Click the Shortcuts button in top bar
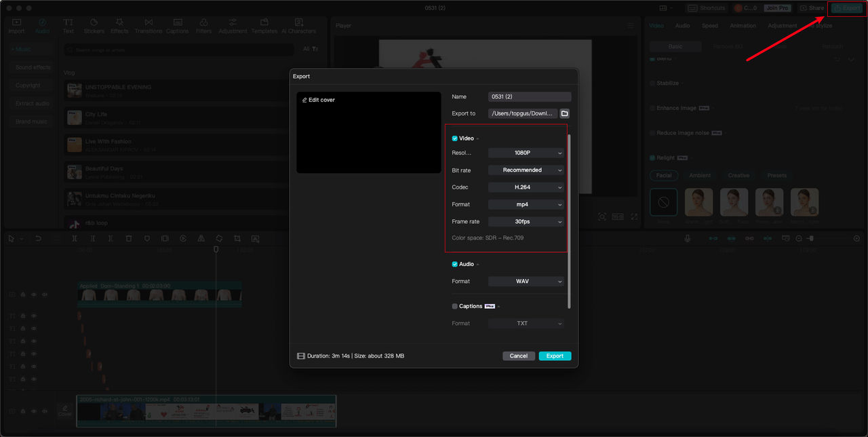This screenshot has width=868, height=437. (707, 8)
